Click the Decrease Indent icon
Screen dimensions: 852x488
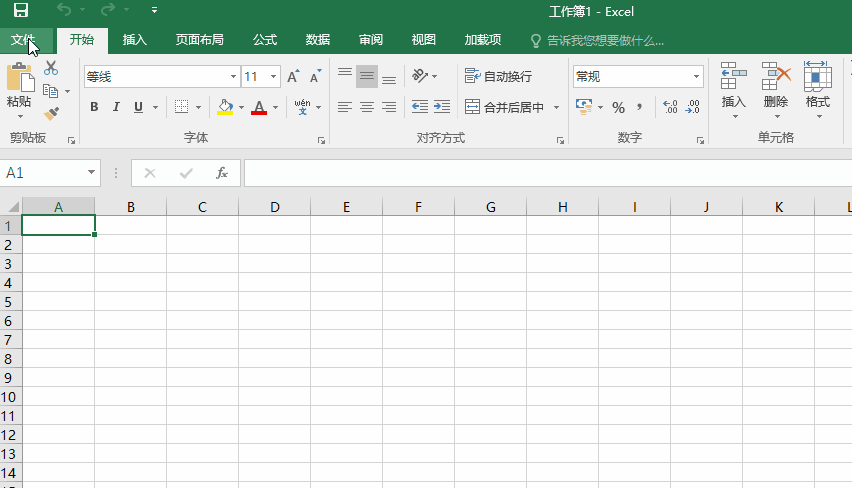tap(419, 107)
